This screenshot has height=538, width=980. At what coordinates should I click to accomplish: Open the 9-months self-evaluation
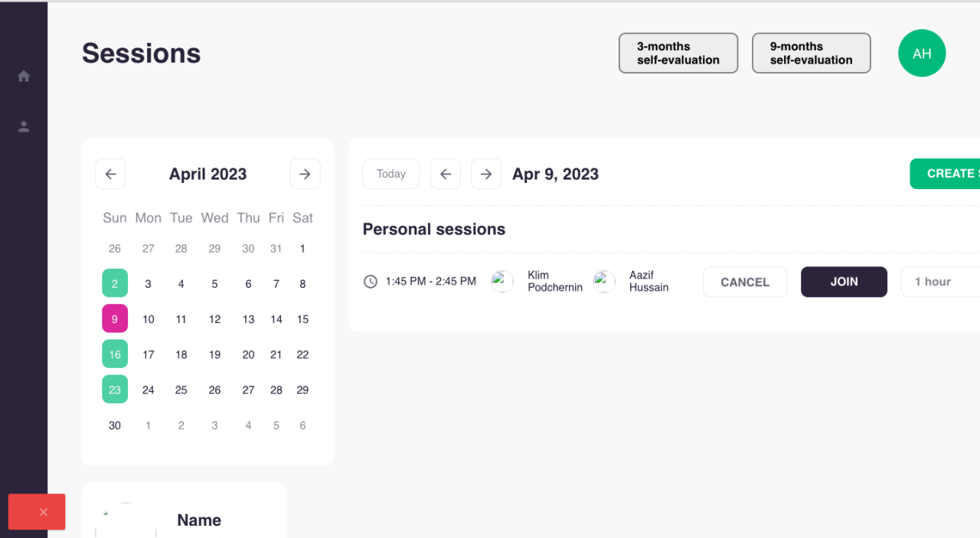tap(812, 53)
